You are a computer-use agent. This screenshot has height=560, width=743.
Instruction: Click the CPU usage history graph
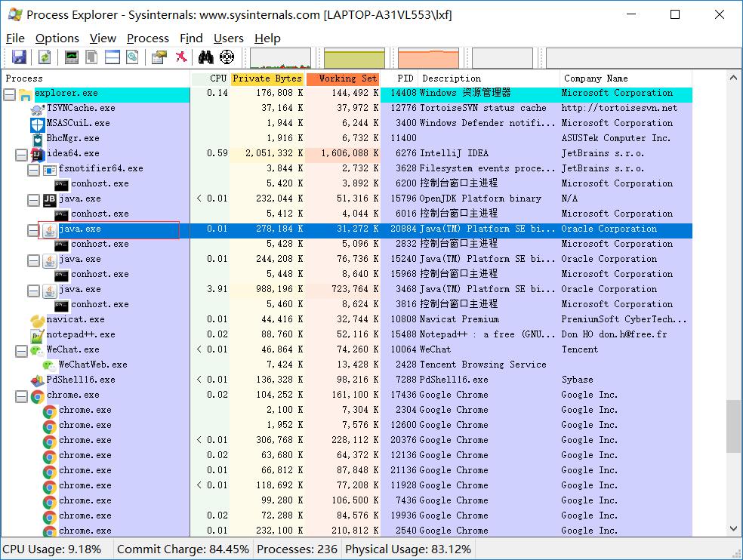(281, 58)
